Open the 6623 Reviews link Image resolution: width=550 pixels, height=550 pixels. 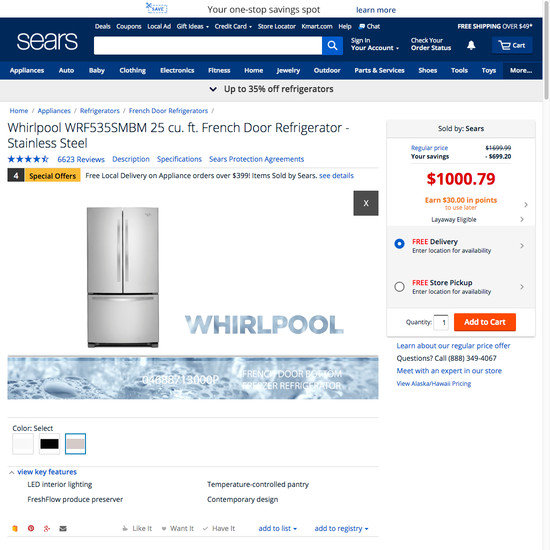click(81, 159)
